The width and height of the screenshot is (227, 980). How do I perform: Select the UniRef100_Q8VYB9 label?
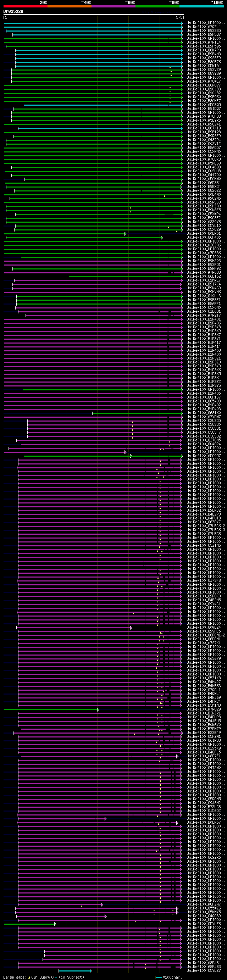(203, 74)
